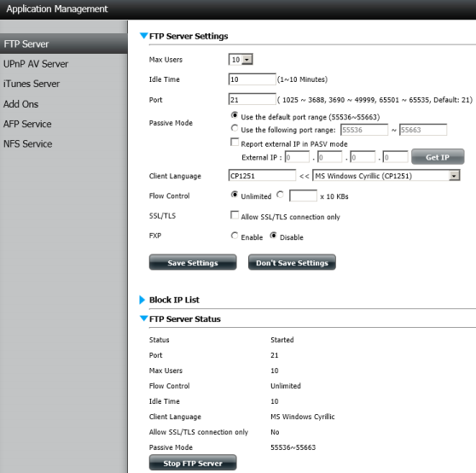
Task: Click the Port number input field
Action: (x=252, y=100)
